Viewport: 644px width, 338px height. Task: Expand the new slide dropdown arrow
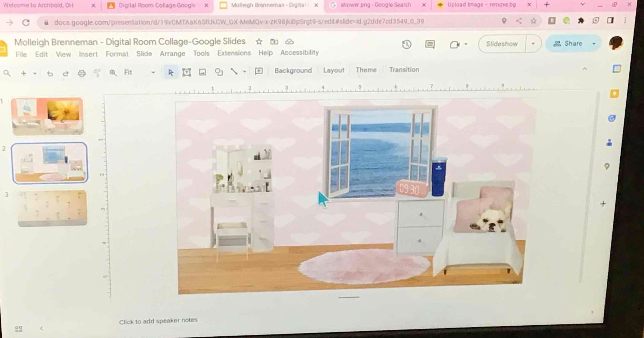click(35, 73)
